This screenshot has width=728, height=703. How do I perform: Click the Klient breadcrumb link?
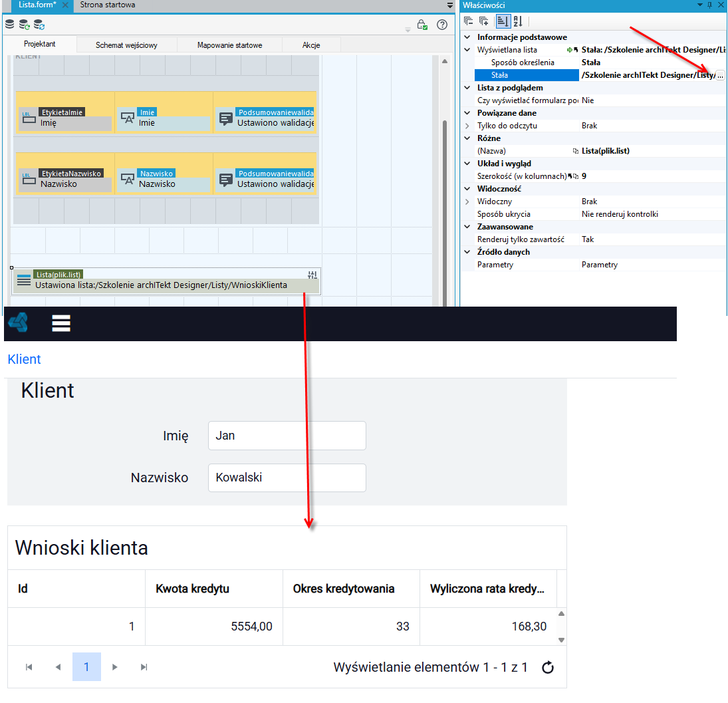pos(24,359)
